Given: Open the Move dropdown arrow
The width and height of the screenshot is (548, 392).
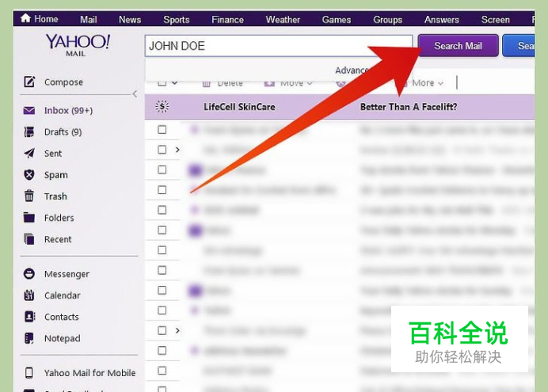Looking at the screenshot, I should click(310, 83).
